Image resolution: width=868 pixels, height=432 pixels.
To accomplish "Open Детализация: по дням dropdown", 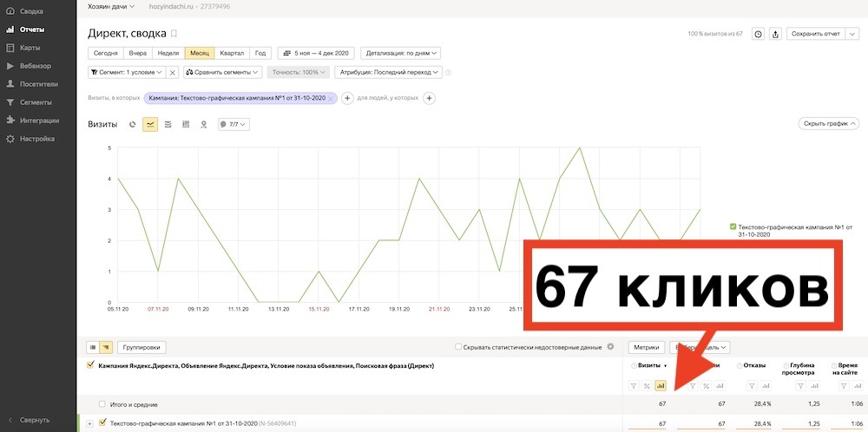I will (x=401, y=54).
